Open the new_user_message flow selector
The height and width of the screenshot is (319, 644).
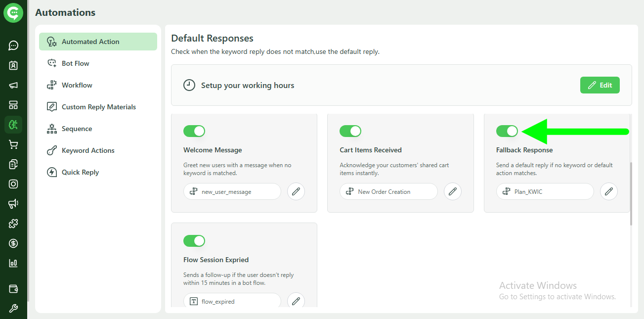click(232, 191)
